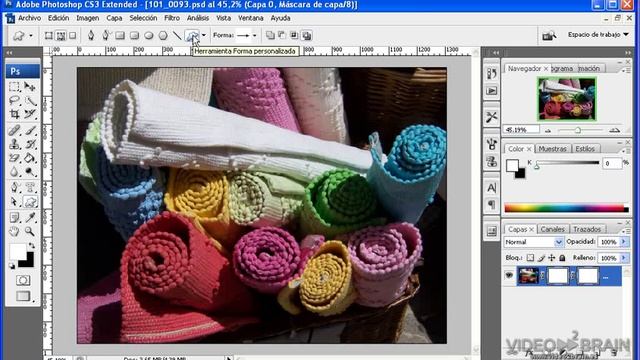Choose Shape Layers mode in options bar

coord(49,36)
